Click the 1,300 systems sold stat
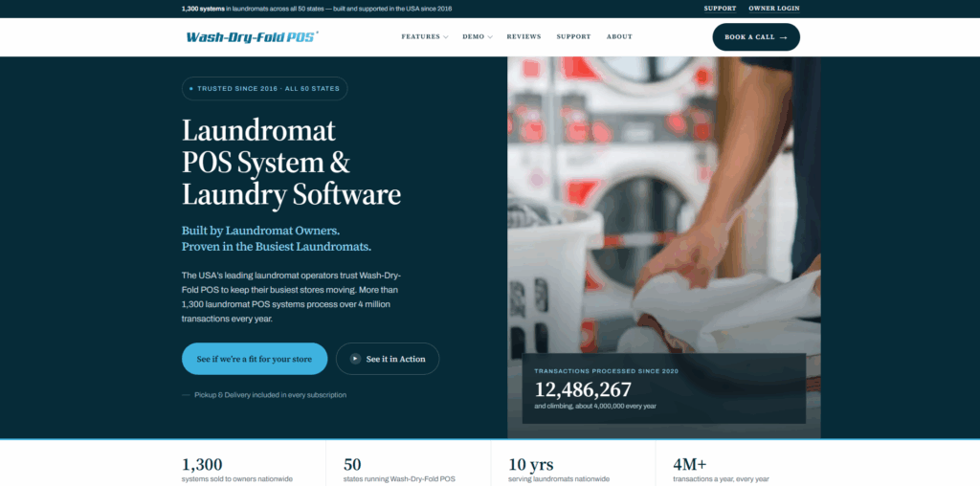Screen dimensions: 980x486 tap(237, 471)
